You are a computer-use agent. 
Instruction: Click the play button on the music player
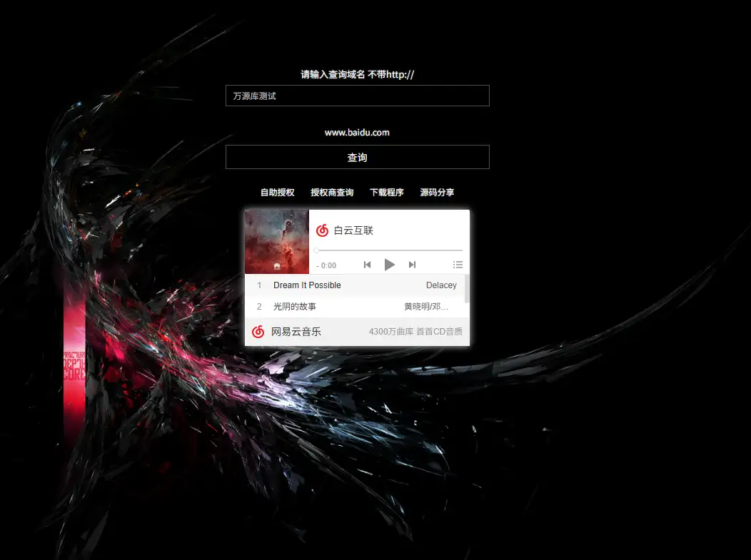pos(390,264)
